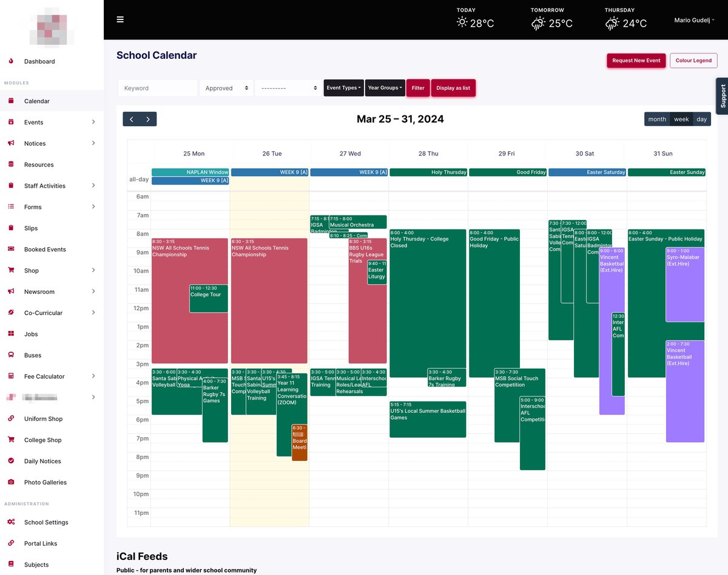
Task: Click inside the Keyword search field
Action: 157,88
